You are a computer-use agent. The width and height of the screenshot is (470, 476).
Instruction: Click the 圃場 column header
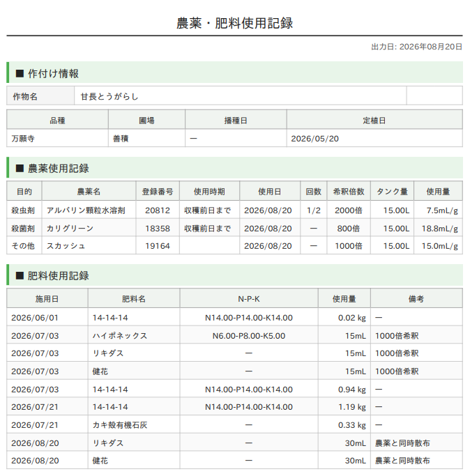pos(146,120)
